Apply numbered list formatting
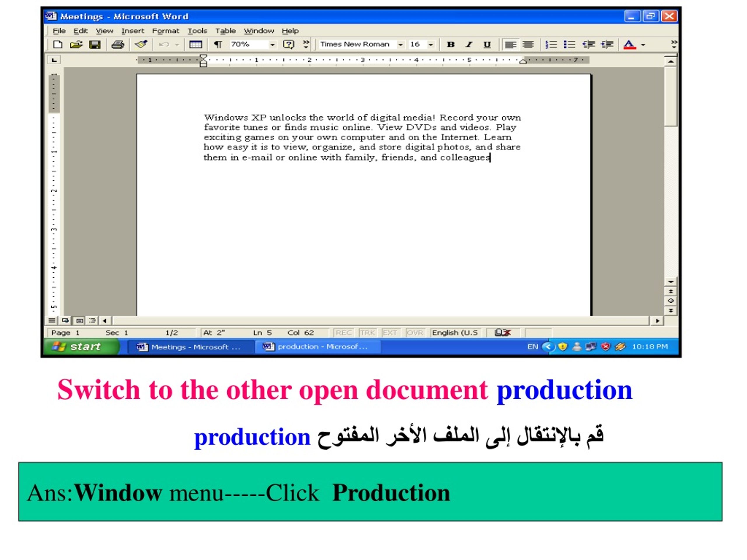 (551, 45)
